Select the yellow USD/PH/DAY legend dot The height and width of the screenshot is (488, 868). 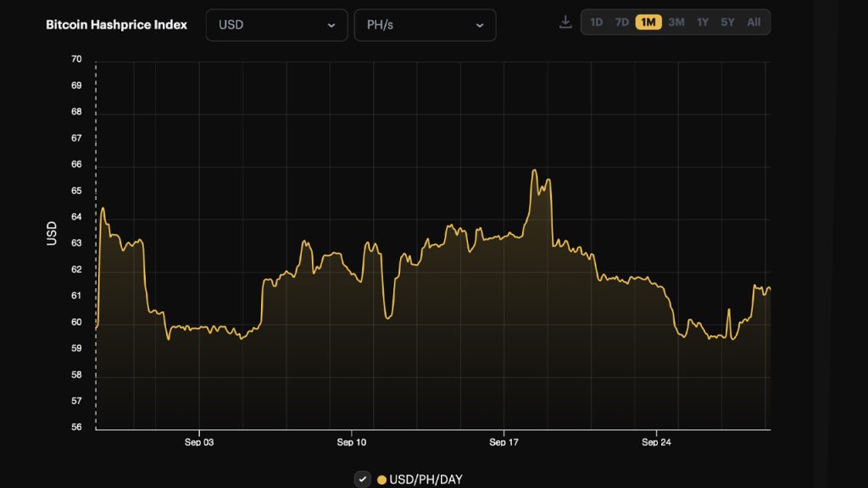pos(384,479)
